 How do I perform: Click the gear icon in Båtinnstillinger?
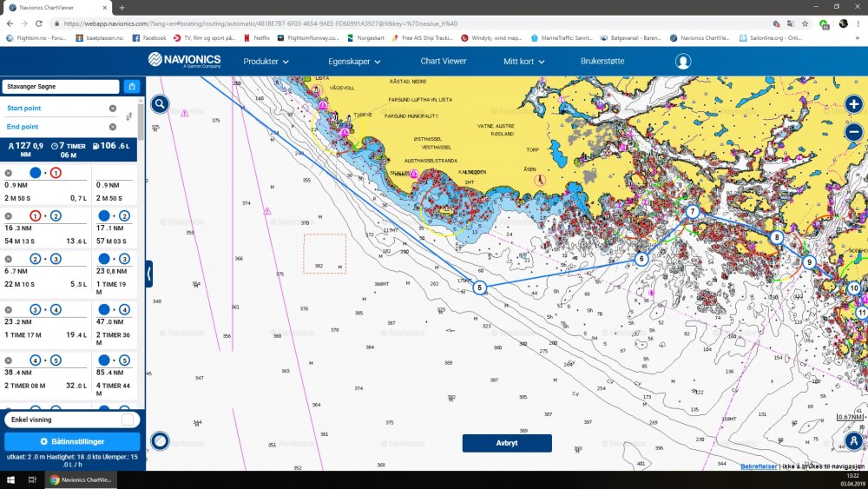click(x=43, y=442)
